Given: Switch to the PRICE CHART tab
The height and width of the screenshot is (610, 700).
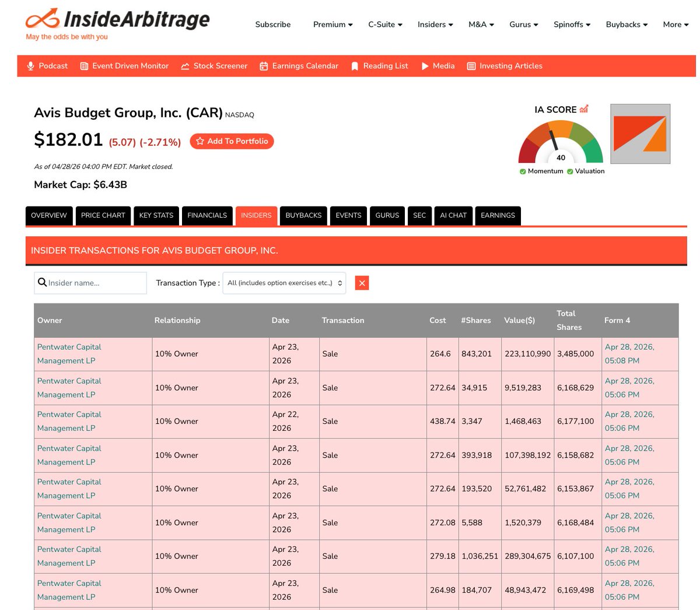Looking at the screenshot, I should [103, 215].
